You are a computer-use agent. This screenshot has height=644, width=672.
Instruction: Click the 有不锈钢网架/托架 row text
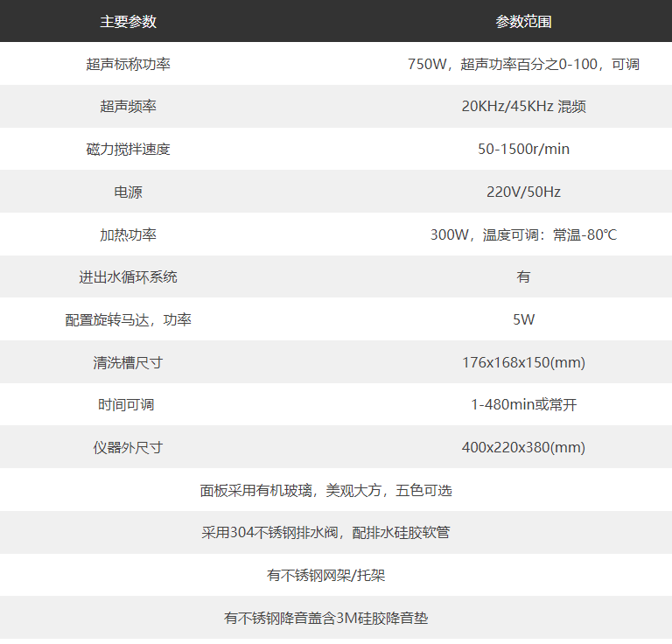click(325, 575)
